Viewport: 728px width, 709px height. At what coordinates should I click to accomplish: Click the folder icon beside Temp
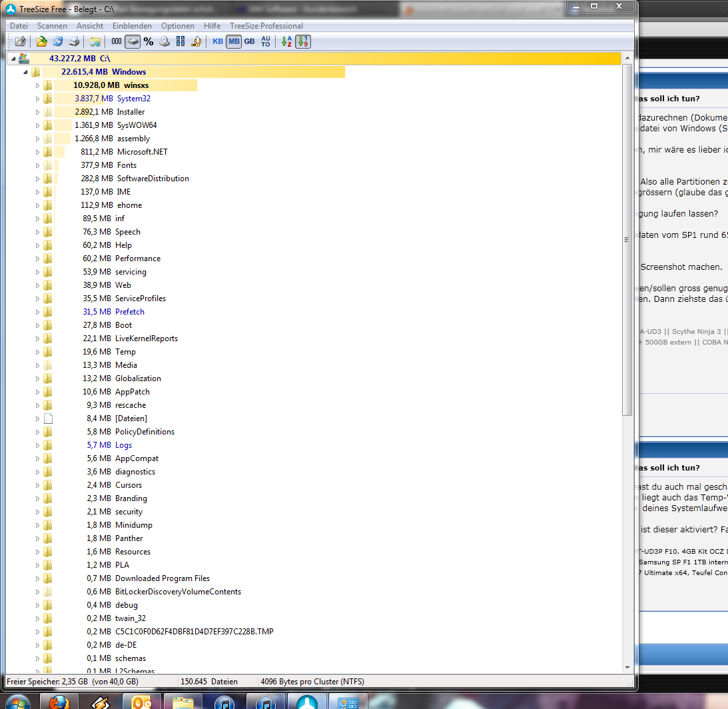tap(48, 353)
